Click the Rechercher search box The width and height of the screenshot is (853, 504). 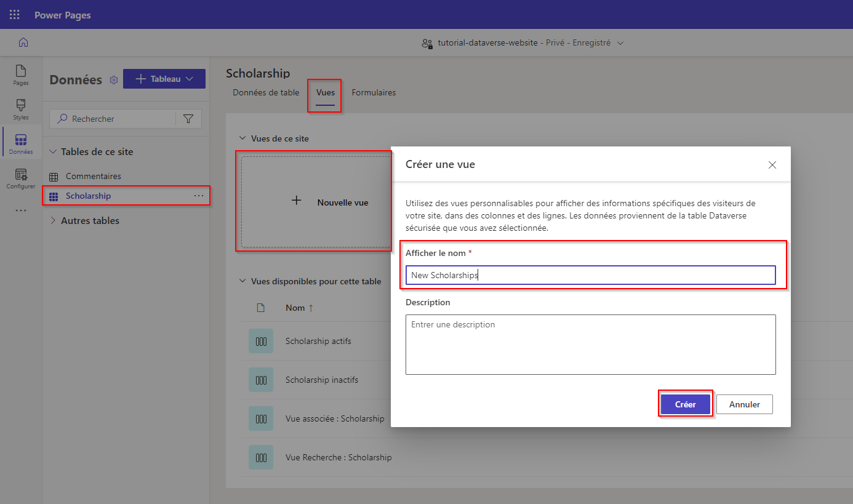click(x=126, y=119)
